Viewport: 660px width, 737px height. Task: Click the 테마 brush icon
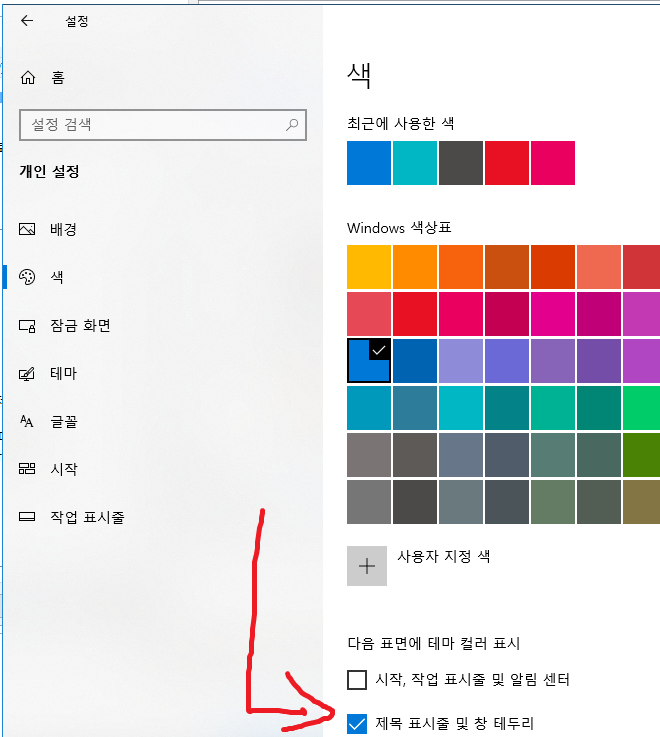27,374
